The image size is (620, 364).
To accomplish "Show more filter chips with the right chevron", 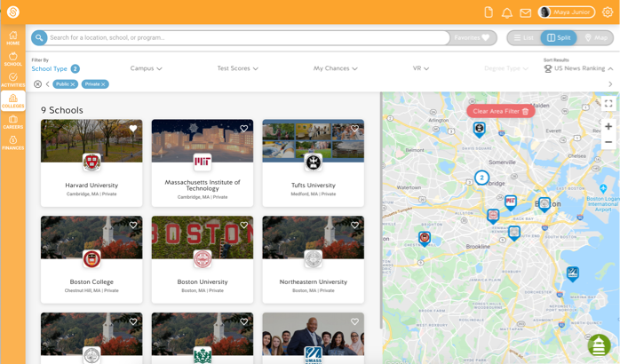I will [610, 84].
